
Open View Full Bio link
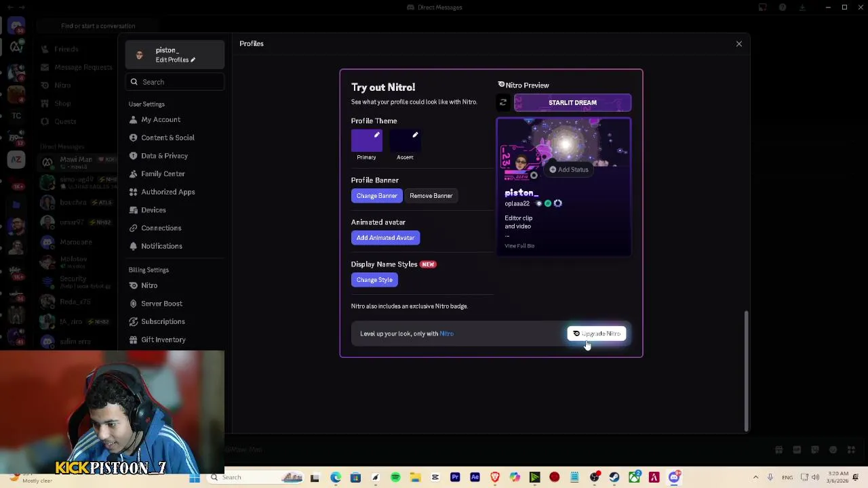(x=519, y=246)
